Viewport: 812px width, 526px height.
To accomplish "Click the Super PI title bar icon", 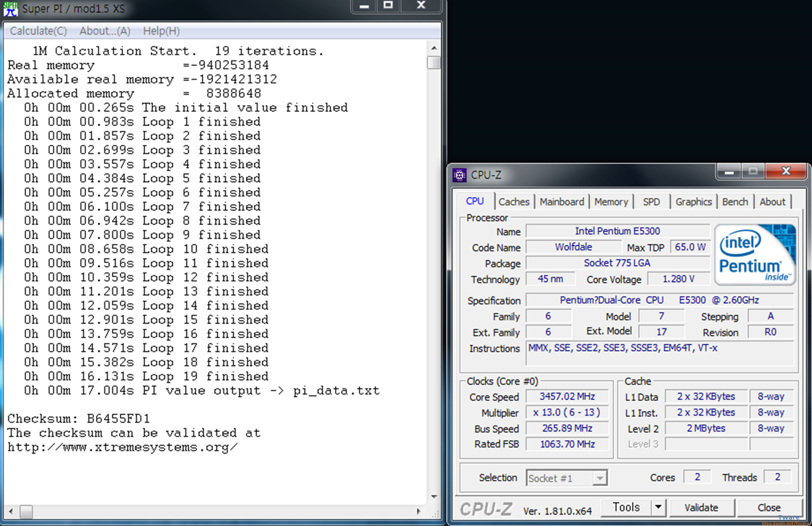I will click(10, 8).
